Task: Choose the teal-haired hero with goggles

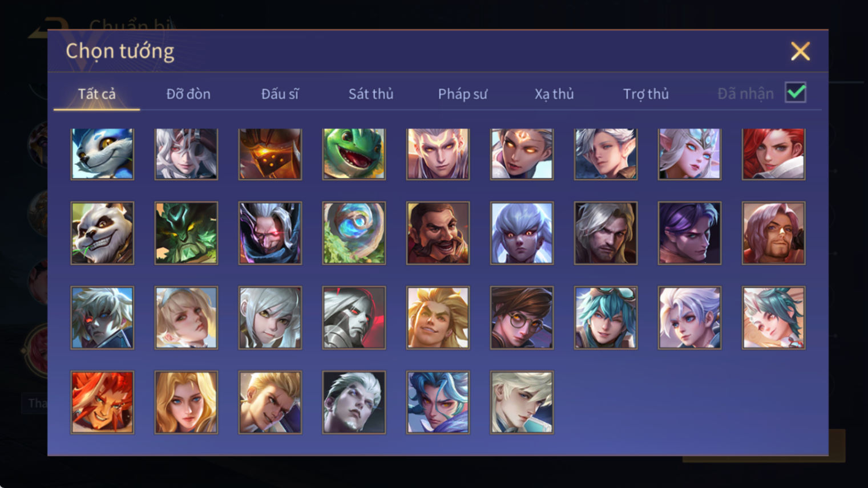Action: (605, 318)
